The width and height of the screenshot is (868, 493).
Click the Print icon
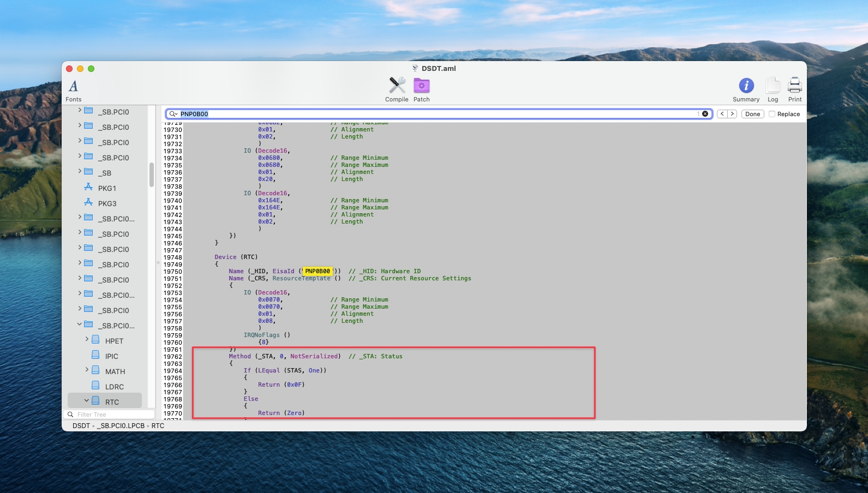795,86
